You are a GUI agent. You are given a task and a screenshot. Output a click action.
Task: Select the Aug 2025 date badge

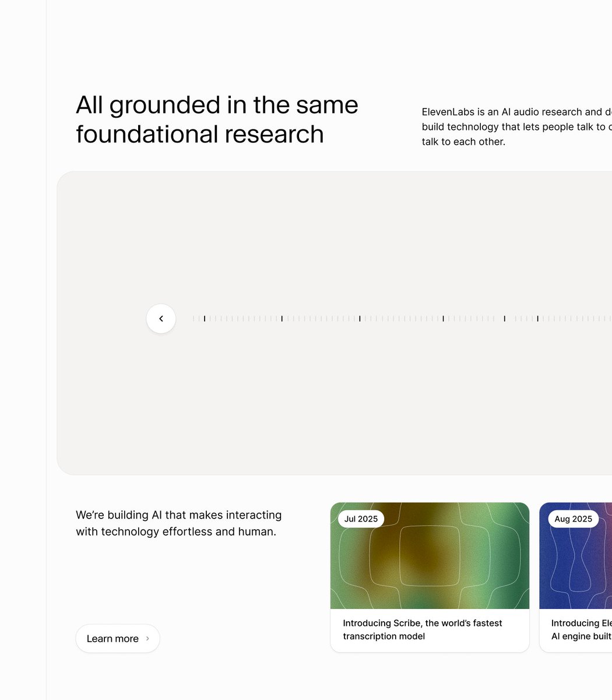click(x=573, y=519)
